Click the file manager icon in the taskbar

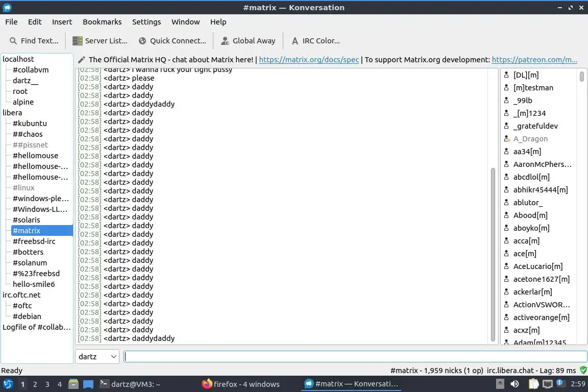tap(73, 384)
